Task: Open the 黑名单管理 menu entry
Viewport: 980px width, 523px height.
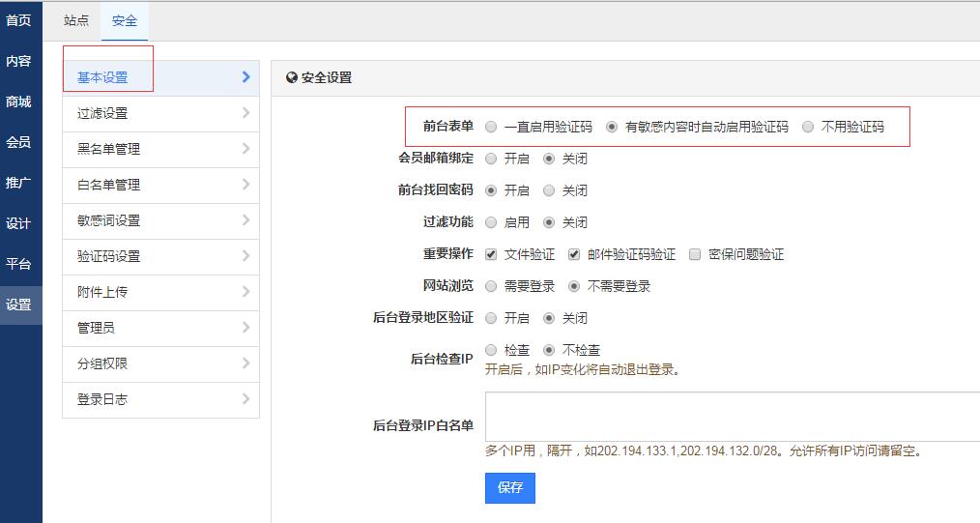Action: [x=160, y=149]
